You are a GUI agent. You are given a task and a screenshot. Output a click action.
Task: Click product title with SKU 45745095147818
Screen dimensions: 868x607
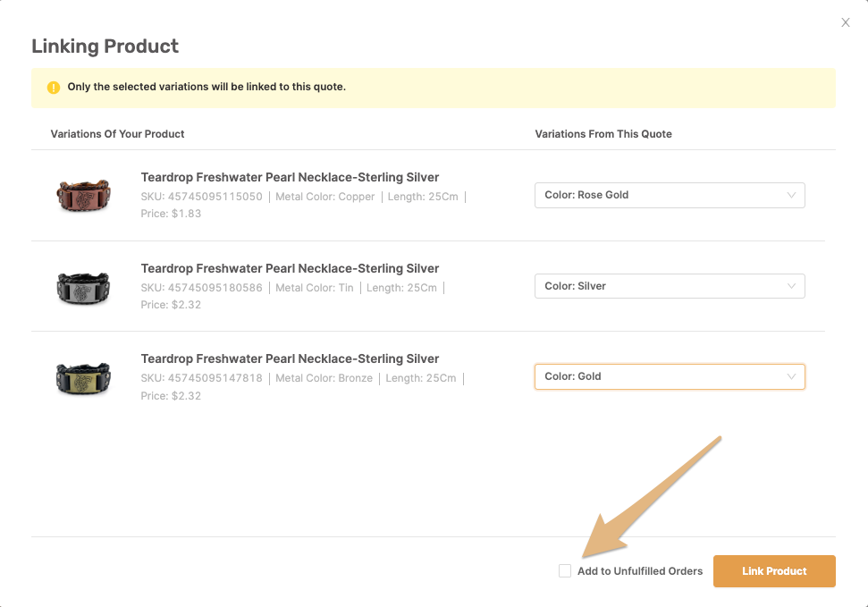pyautogui.click(x=290, y=358)
